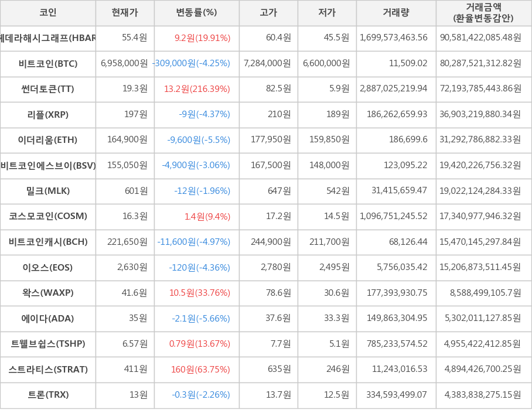Click the 13.2원(216.39%) change rate cell
The width and height of the screenshot is (532, 410).
(x=197, y=89)
